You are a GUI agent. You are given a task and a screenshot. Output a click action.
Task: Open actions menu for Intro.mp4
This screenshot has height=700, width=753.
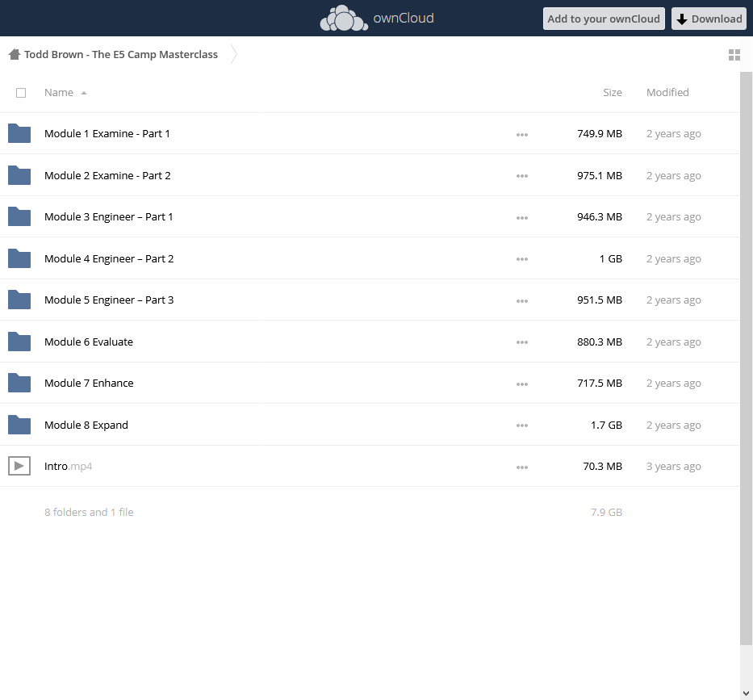click(x=522, y=467)
